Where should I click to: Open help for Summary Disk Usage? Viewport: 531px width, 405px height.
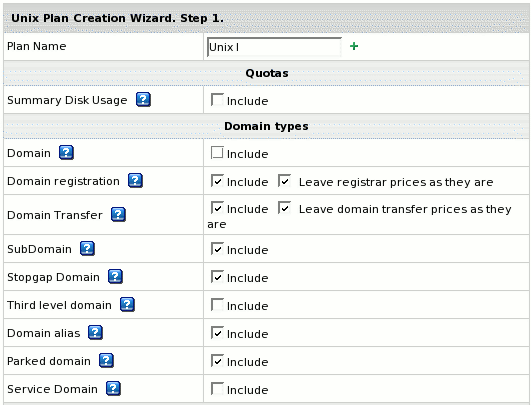click(x=143, y=100)
